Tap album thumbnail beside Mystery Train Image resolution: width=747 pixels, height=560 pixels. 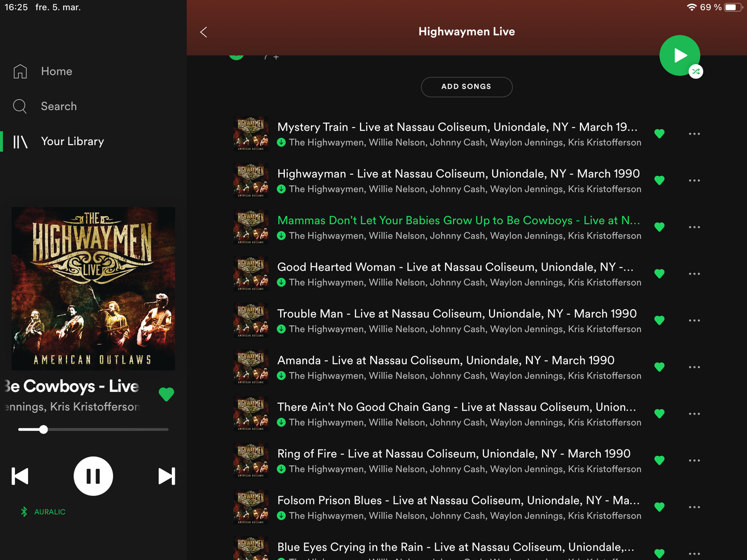pos(251,134)
